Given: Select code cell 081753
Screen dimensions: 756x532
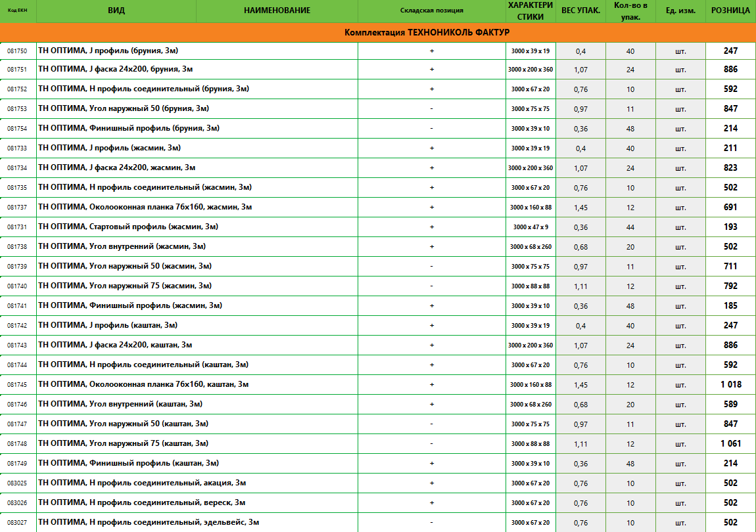Looking at the screenshot, I should pos(17,109).
